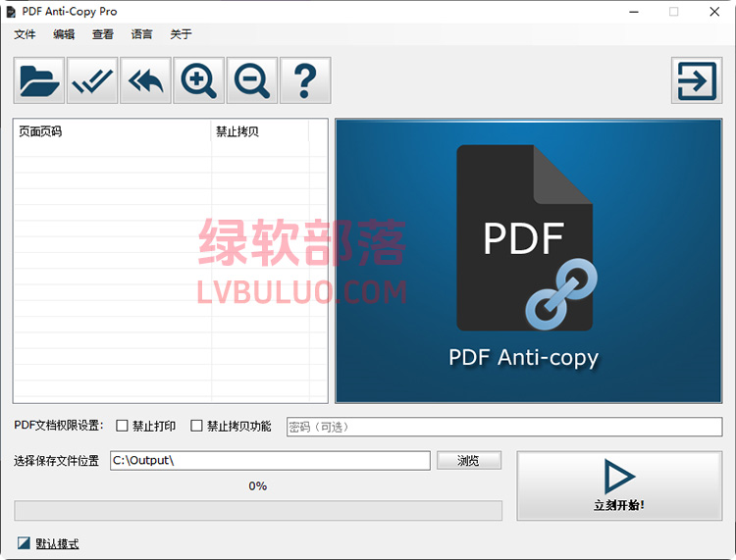The image size is (736, 560).
Task: Click the 选择保存文件位置 label
Action: 56,461
